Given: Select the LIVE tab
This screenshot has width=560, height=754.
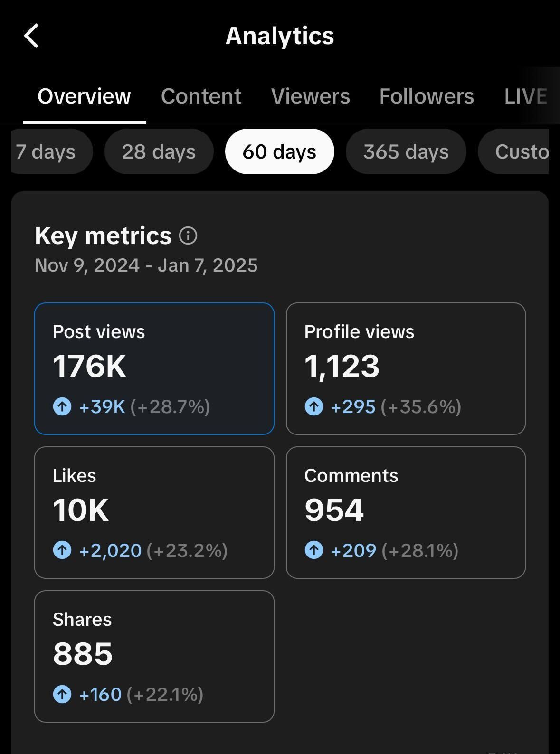Looking at the screenshot, I should [525, 96].
